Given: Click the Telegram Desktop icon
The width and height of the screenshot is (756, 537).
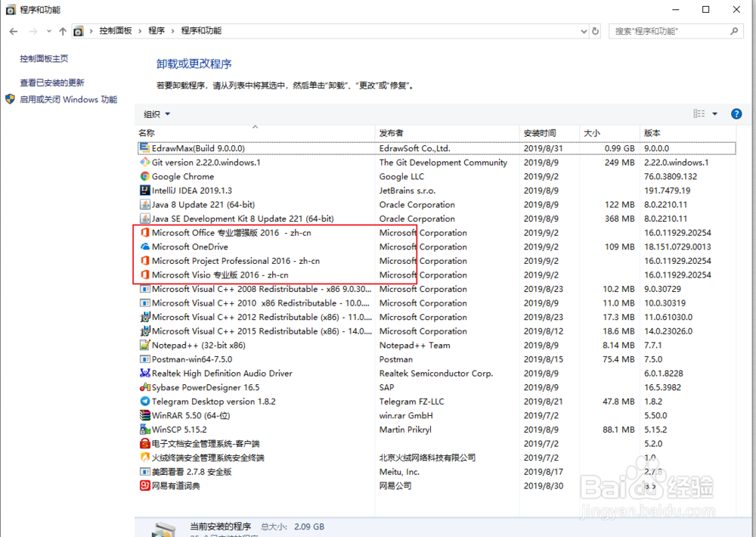Looking at the screenshot, I should click(144, 401).
